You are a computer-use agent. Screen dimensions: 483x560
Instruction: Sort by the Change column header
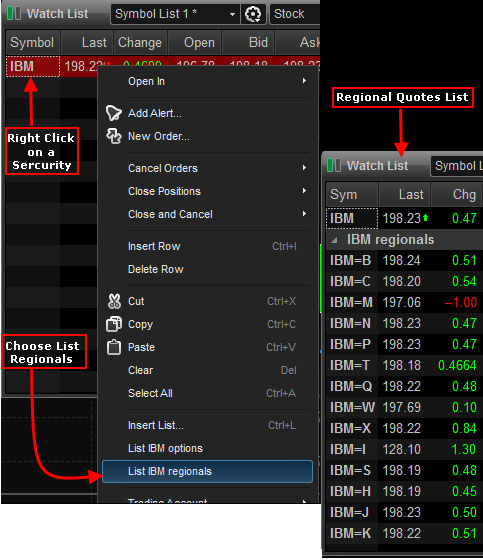[140, 42]
